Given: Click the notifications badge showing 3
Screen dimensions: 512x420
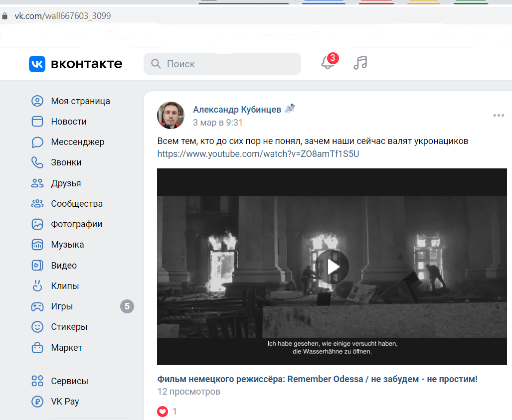Looking at the screenshot, I should [333, 58].
